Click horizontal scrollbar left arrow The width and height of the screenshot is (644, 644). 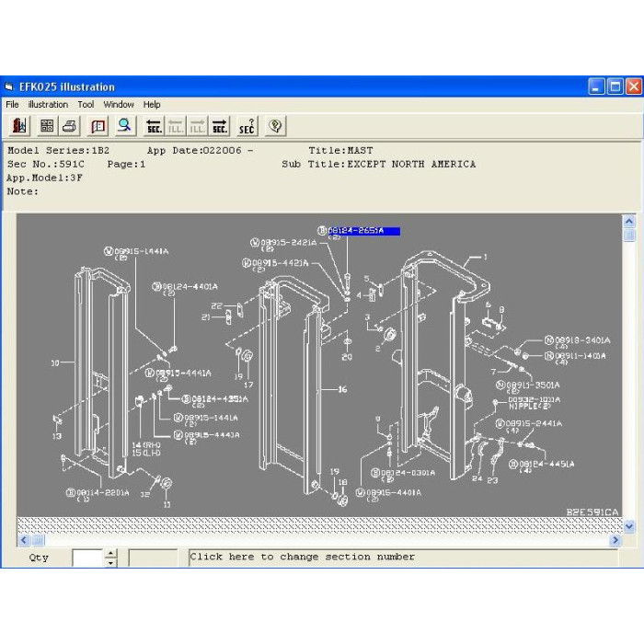pyautogui.click(x=24, y=540)
